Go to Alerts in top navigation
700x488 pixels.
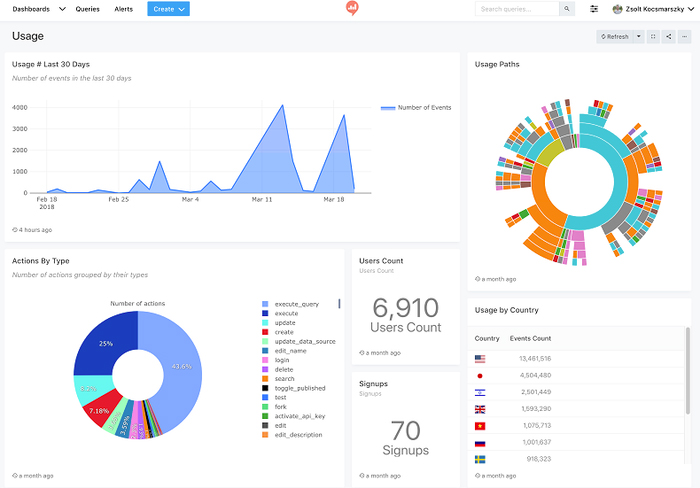point(124,9)
